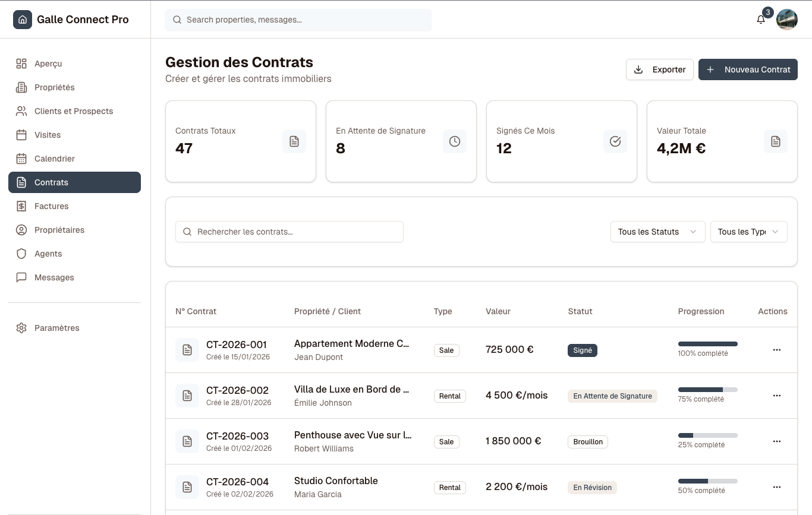This screenshot has height=515, width=812.
Task: Select Clients et Prospects in sidebar
Action: click(x=74, y=111)
